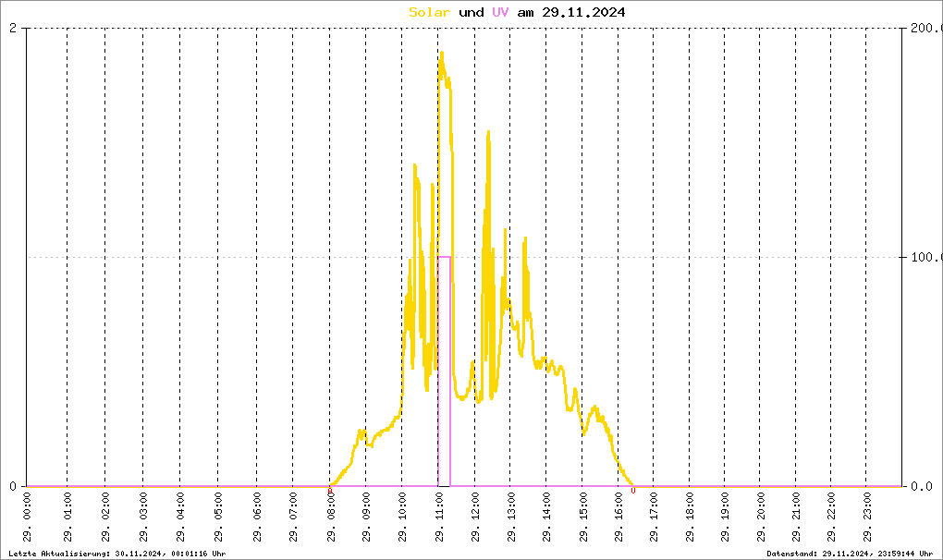
Task: Click the "29. 20:00" time axis label
Action: [x=760, y=517]
